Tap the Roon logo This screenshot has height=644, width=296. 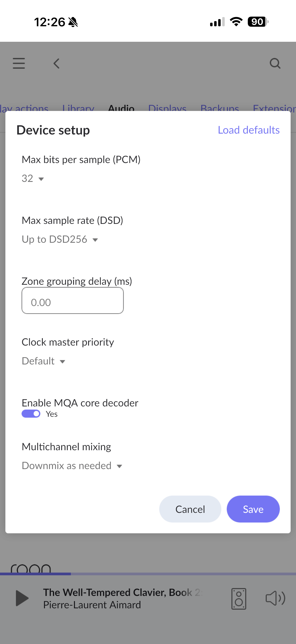tap(31, 568)
